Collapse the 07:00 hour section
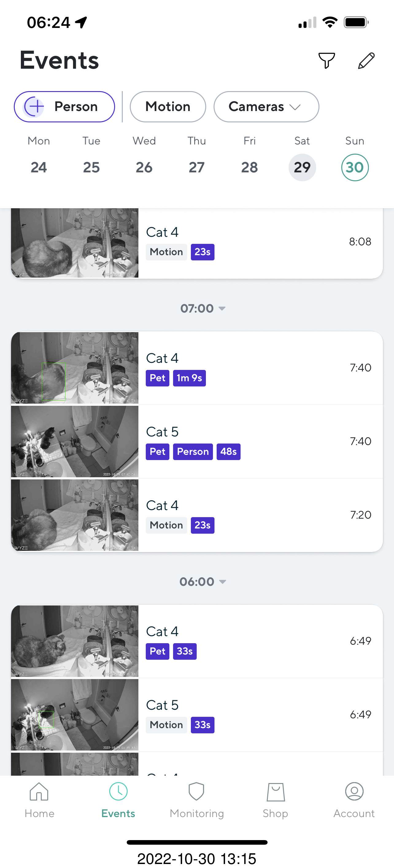Image resolution: width=394 pixels, height=868 pixels. tap(203, 308)
